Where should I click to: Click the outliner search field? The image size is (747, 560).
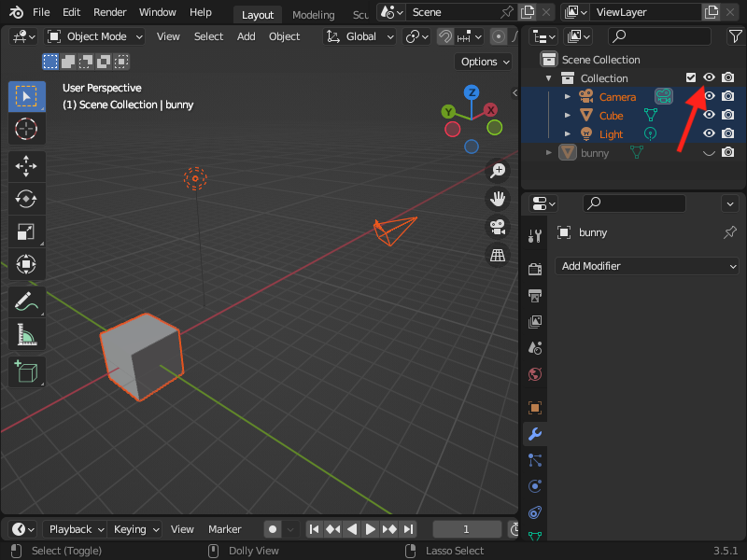point(659,36)
